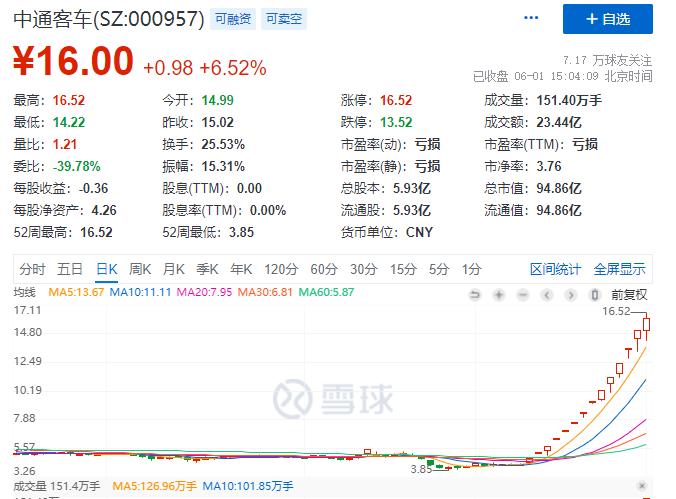Click the 跌停 value 13.52
Screen dimensions: 676x499
click(x=396, y=122)
